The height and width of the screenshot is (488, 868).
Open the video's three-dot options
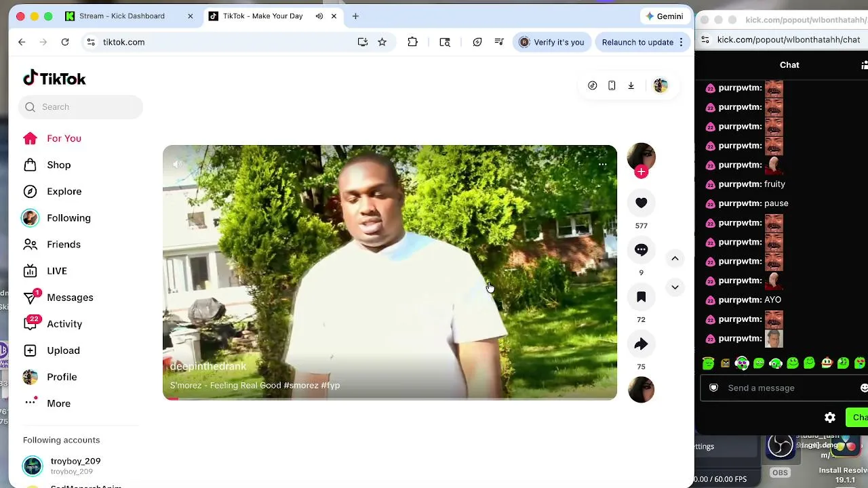point(602,164)
